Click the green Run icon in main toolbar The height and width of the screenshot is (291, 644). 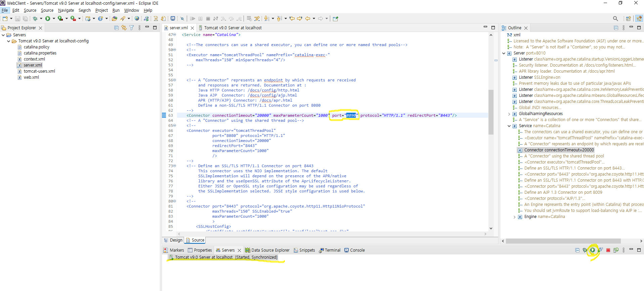coord(48,19)
